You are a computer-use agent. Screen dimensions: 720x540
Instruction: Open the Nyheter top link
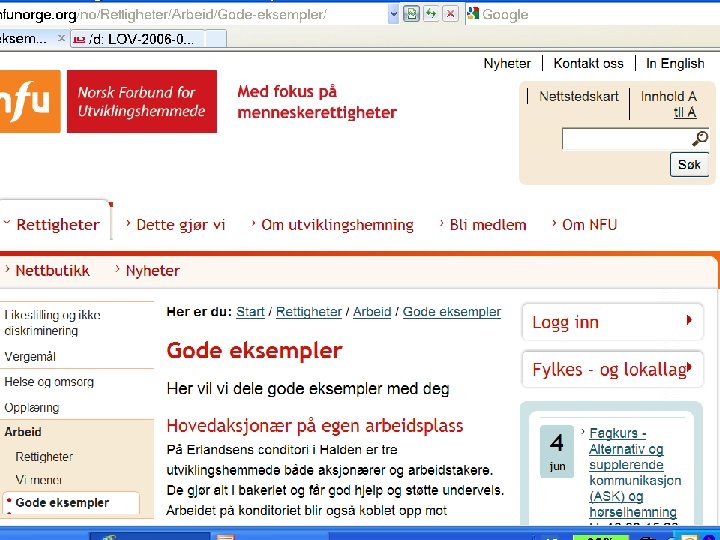(507, 63)
